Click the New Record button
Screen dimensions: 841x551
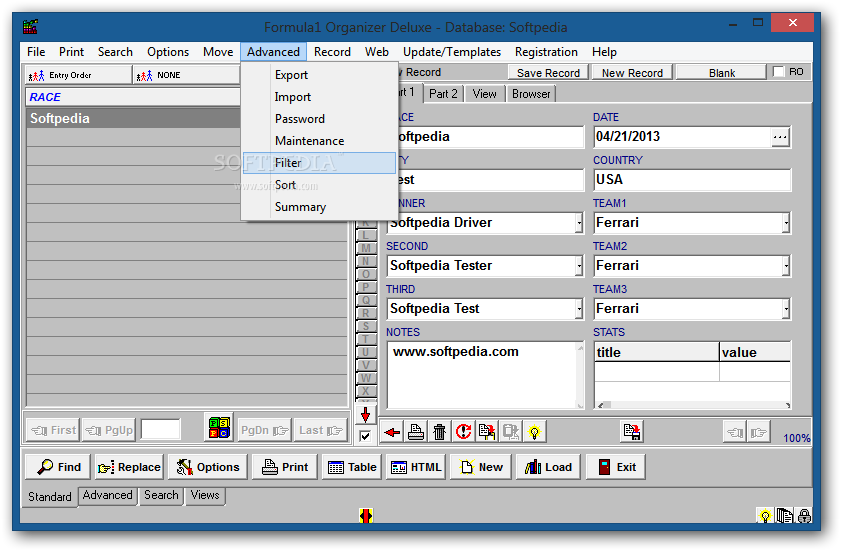coord(632,72)
